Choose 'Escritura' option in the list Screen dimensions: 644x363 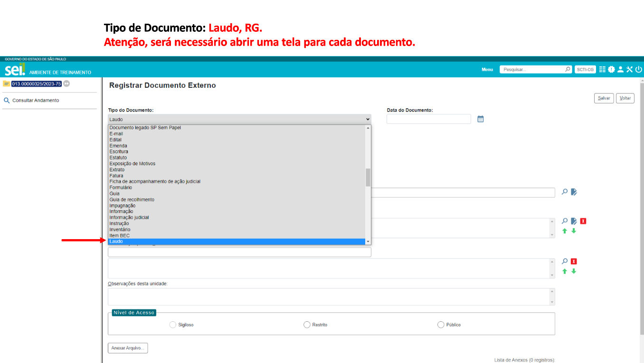237,151
